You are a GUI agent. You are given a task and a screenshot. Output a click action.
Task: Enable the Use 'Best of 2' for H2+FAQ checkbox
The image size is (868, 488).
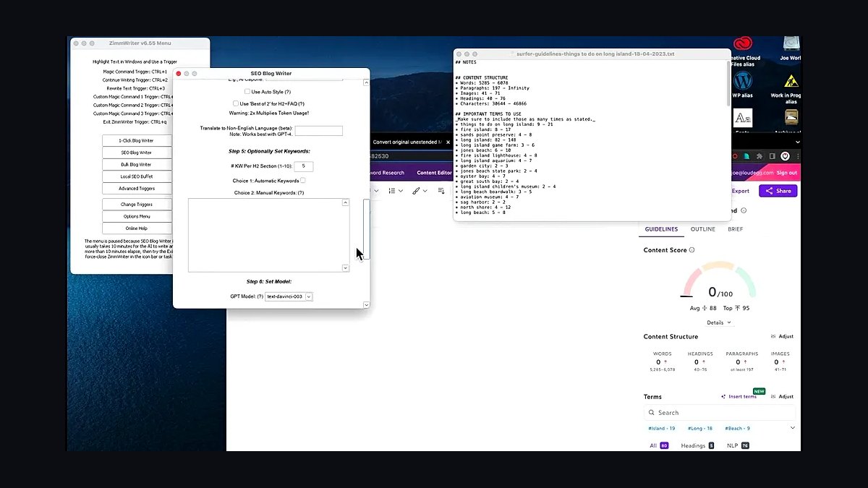tap(236, 103)
